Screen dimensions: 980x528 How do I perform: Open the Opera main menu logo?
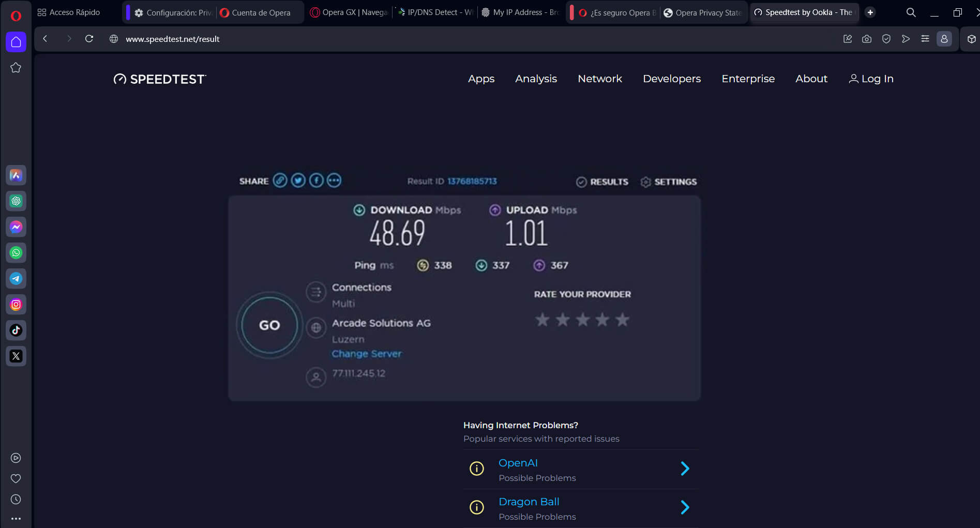pyautogui.click(x=16, y=16)
